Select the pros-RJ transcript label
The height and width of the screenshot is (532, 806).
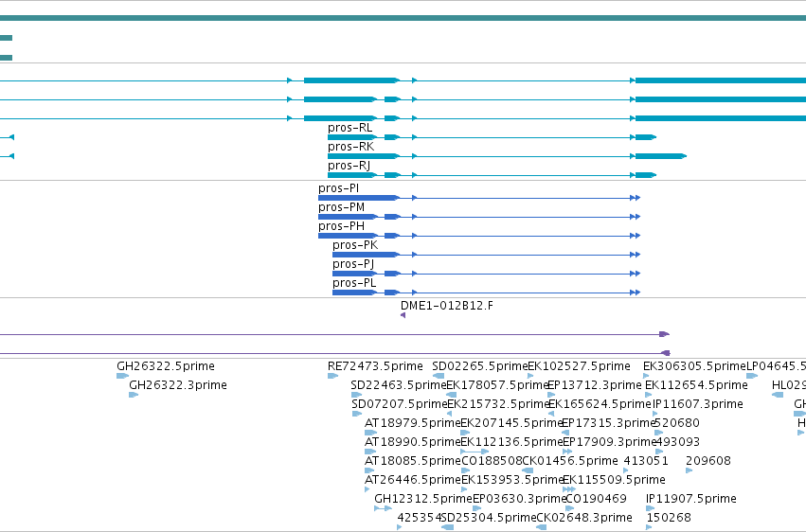click(349, 166)
